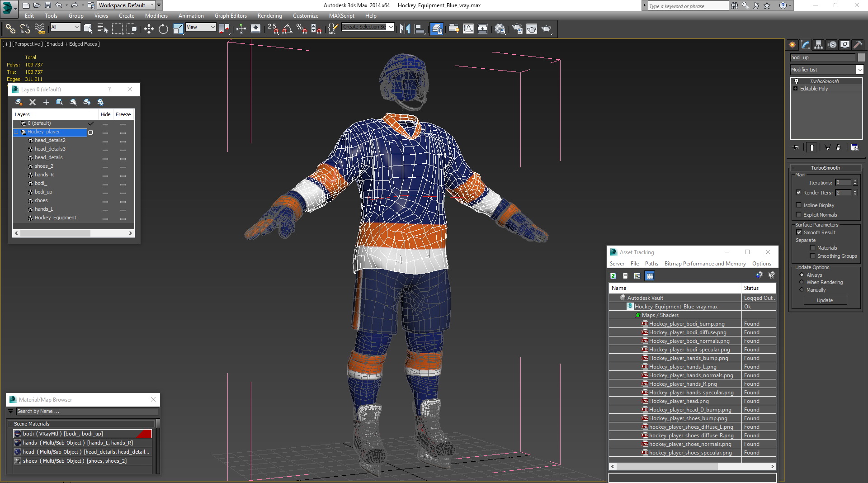Collapse the TurboSmooth rollout
The width and height of the screenshot is (868, 483).
coord(793,168)
